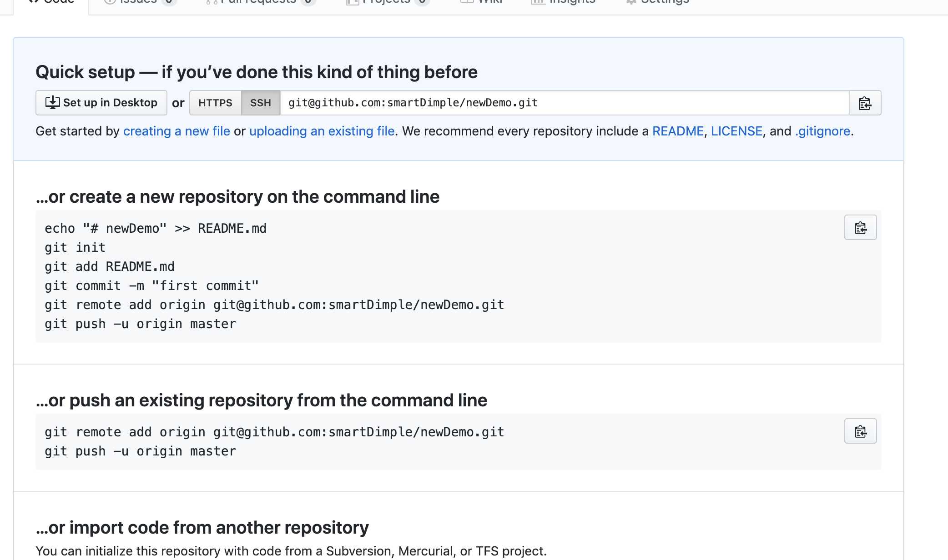
Task: Click the git commit -m "first commit" line
Action: pos(151,285)
